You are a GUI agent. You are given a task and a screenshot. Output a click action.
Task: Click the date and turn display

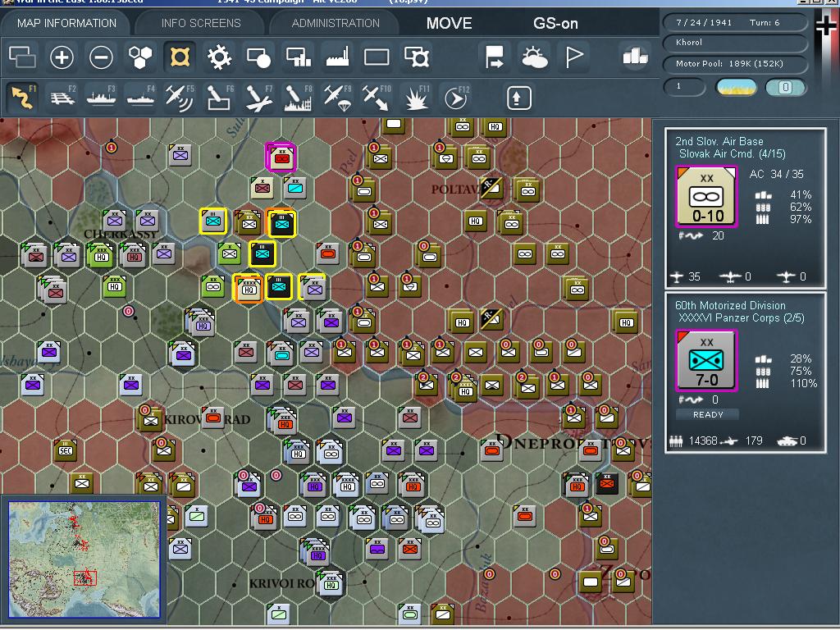[x=735, y=22]
